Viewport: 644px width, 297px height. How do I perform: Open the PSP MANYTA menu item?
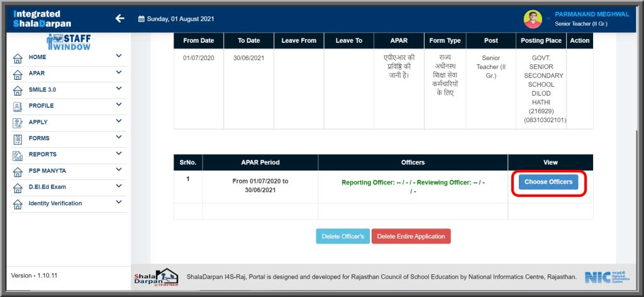click(x=47, y=171)
